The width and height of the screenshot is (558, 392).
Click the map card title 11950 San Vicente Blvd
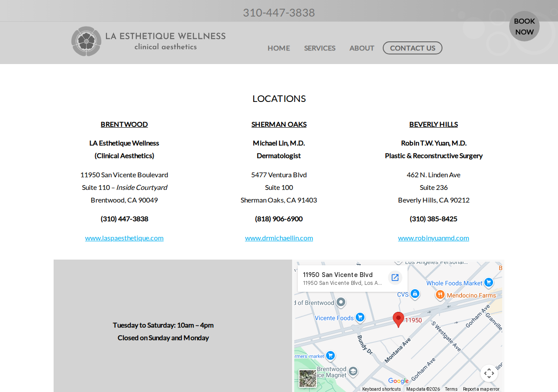pos(338,275)
